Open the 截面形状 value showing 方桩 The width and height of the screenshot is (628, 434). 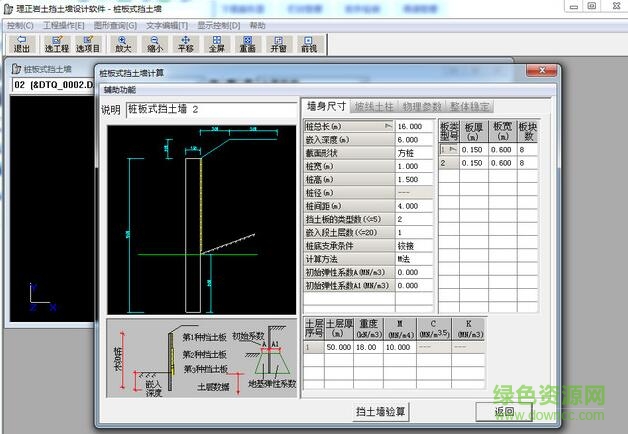pyautogui.click(x=414, y=153)
